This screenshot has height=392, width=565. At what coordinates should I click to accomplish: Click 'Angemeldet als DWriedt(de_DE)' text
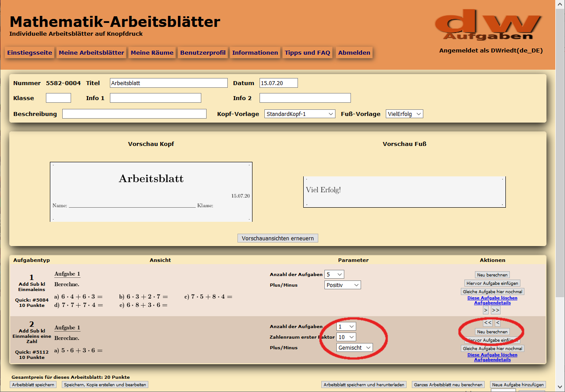click(491, 51)
